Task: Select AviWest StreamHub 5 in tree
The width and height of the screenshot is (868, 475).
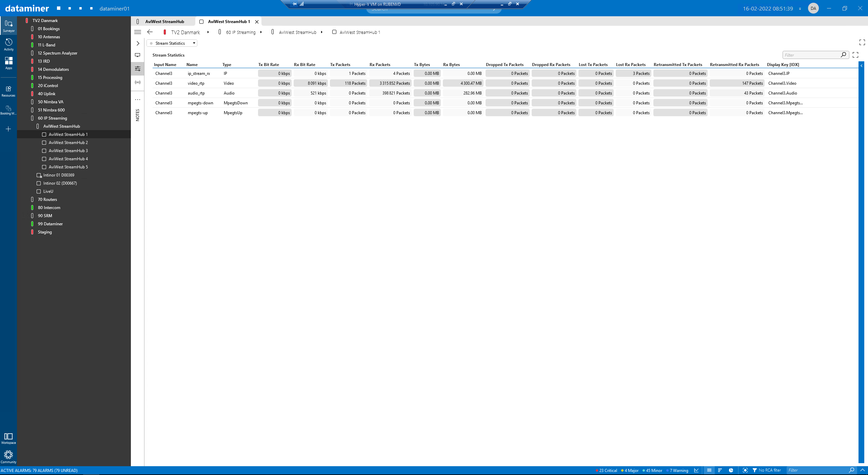Action: (68, 167)
